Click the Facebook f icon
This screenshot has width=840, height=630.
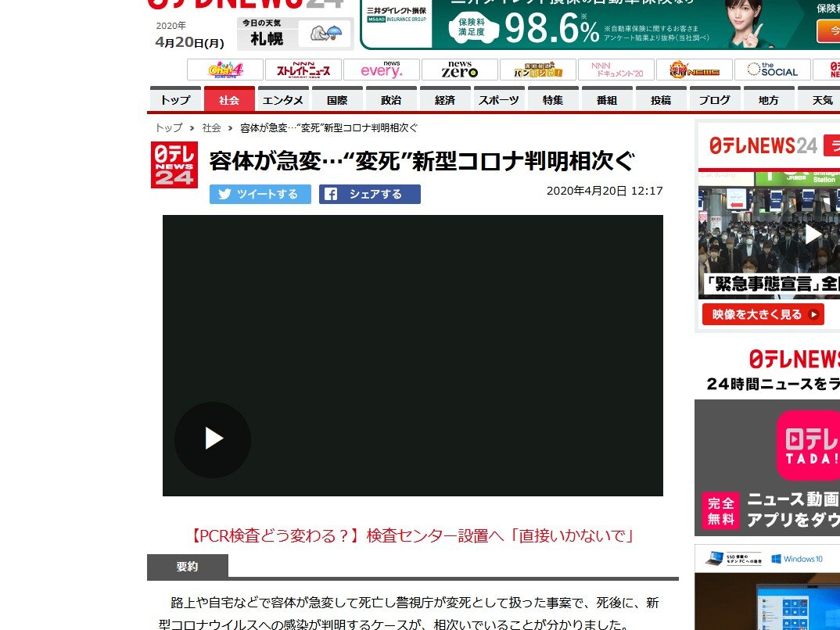tap(331, 195)
